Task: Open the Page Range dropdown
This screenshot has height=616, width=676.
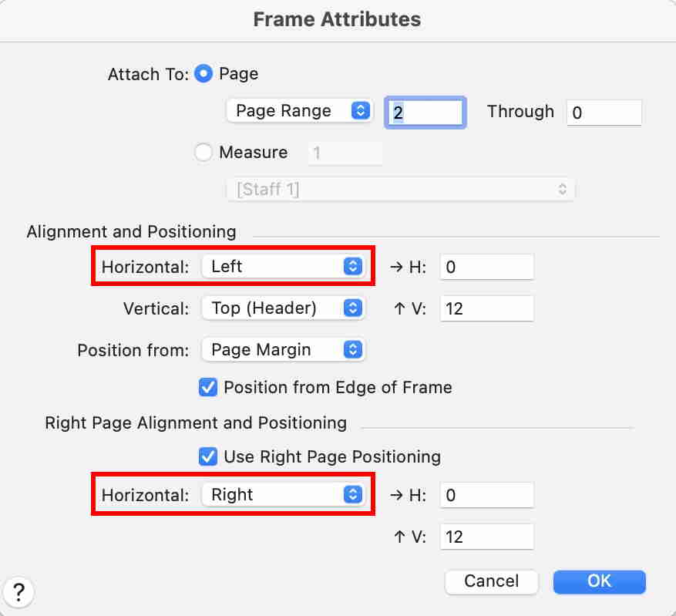Action: [299, 111]
